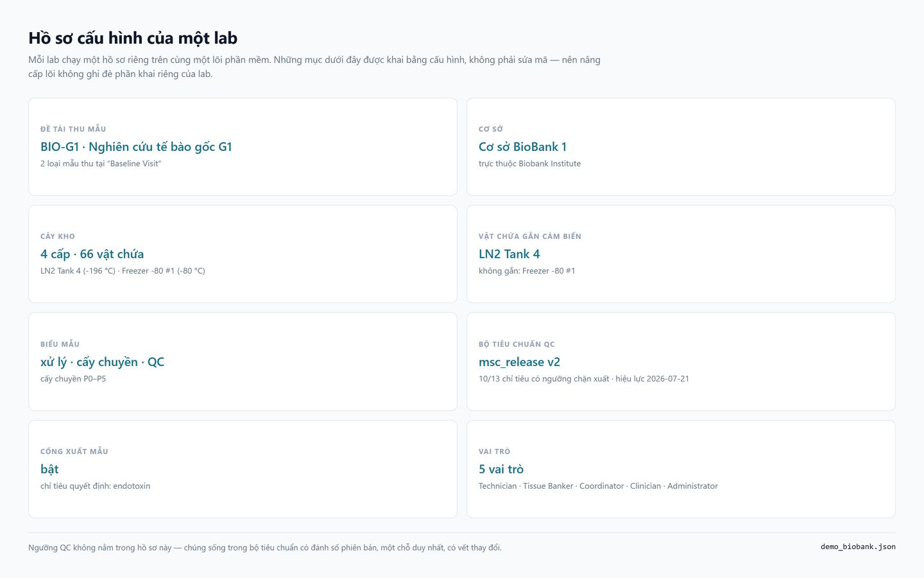Click the demo_biobank.json file name
924x578 pixels.
pyautogui.click(x=858, y=547)
